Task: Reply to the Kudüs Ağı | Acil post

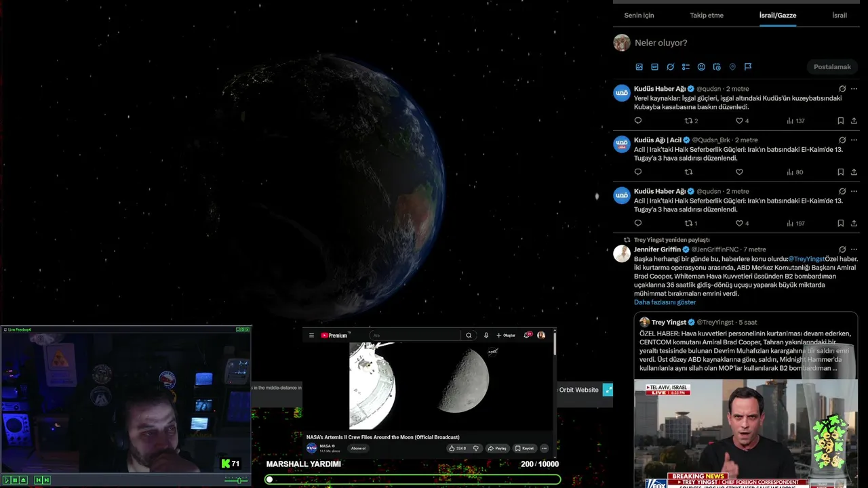Action: [637, 172]
